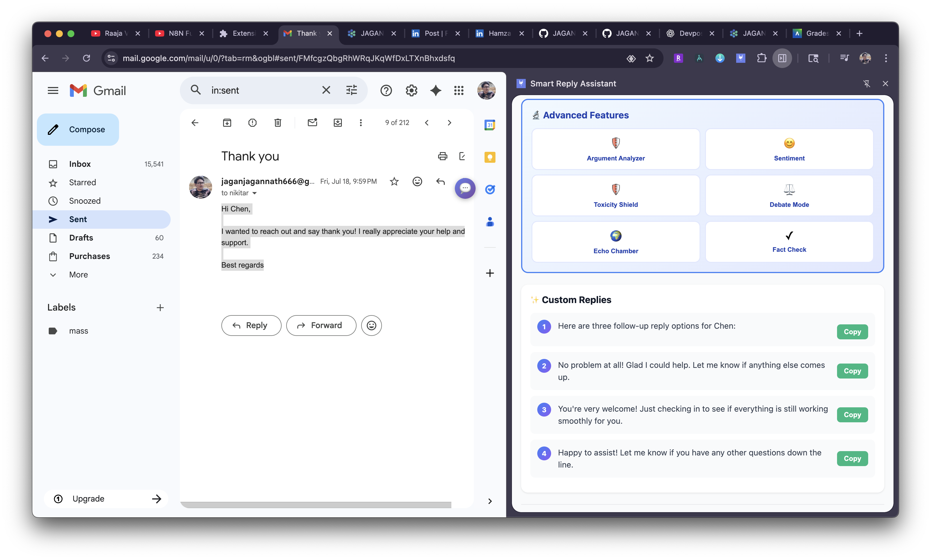Click the Report spam icon
Viewport: 931px width, 560px height.
pos(252,123)
